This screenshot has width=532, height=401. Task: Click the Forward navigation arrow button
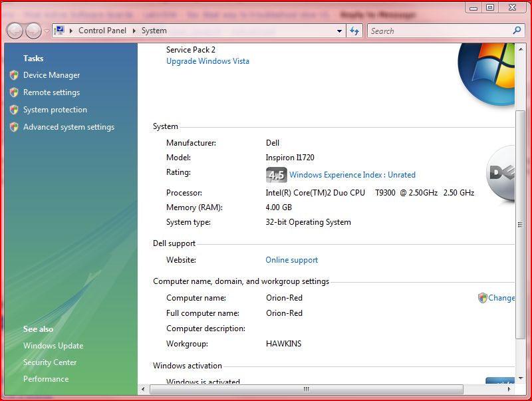click(x=33, y=31)
